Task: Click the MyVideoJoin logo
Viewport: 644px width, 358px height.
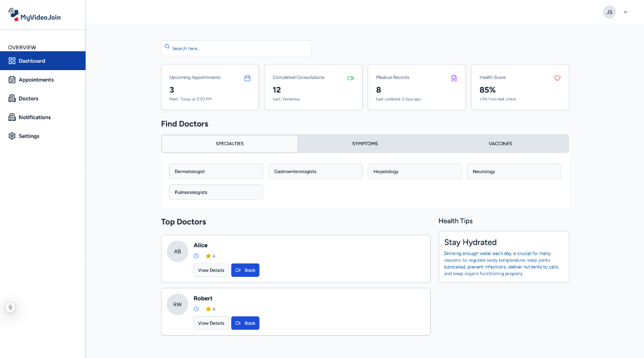Action: coord(34,15)
